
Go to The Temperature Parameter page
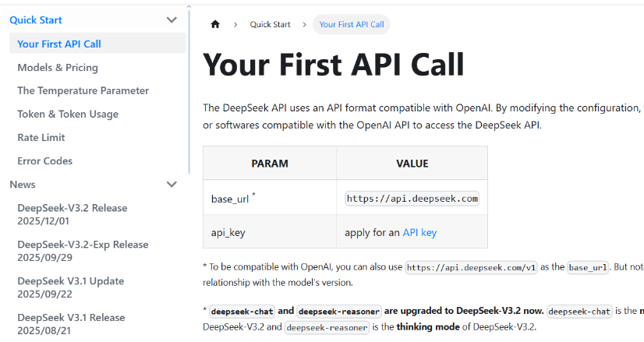point(83,90)
